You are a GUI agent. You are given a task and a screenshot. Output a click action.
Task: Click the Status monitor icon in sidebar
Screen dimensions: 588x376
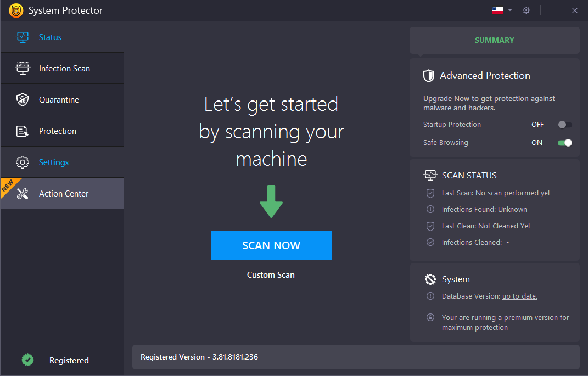[23, 37]
